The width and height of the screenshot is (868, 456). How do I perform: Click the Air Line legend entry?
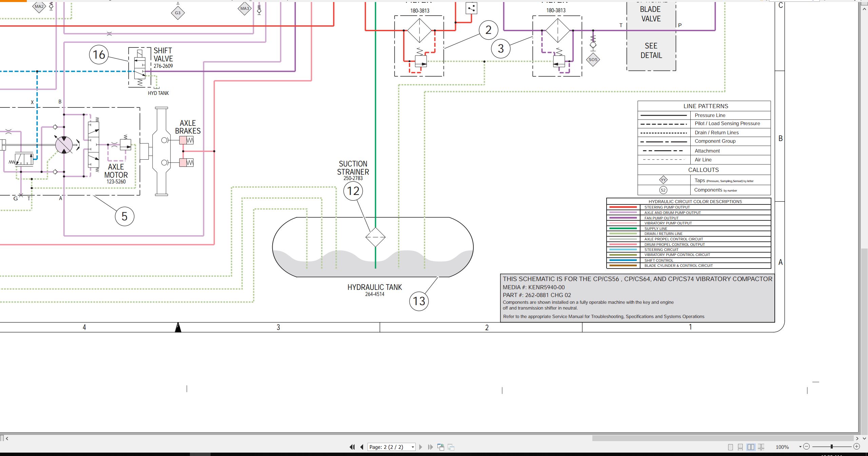click(703, 160)
